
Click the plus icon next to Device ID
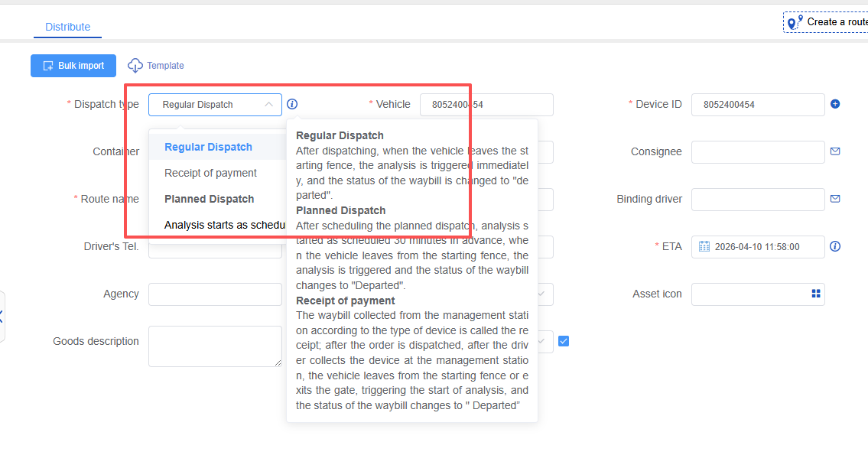[835, 104]
